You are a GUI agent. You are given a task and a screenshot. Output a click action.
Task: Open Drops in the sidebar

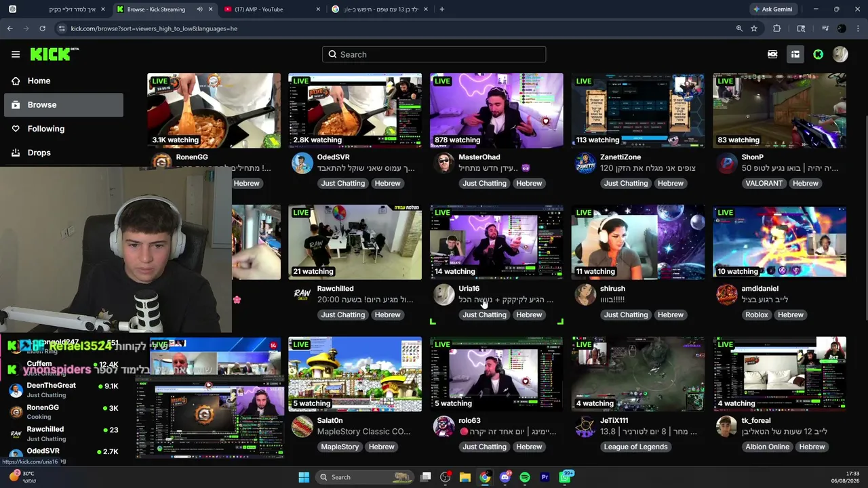(63, 152)
